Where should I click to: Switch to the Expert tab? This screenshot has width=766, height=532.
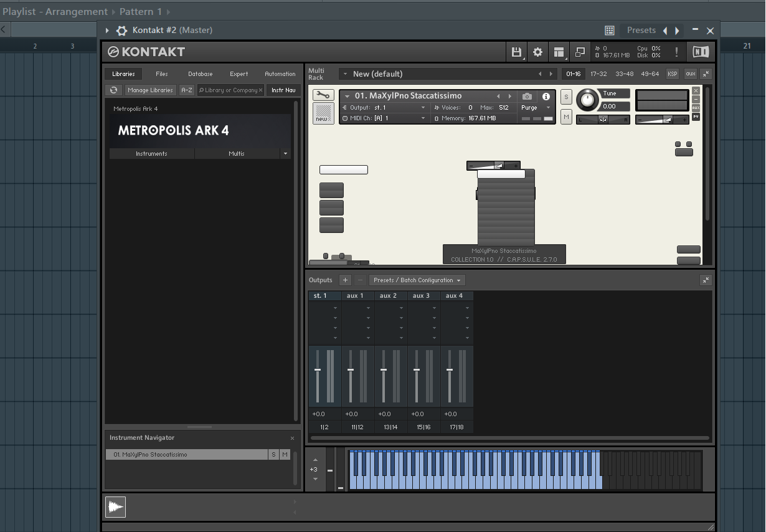(x=239, y=74)
